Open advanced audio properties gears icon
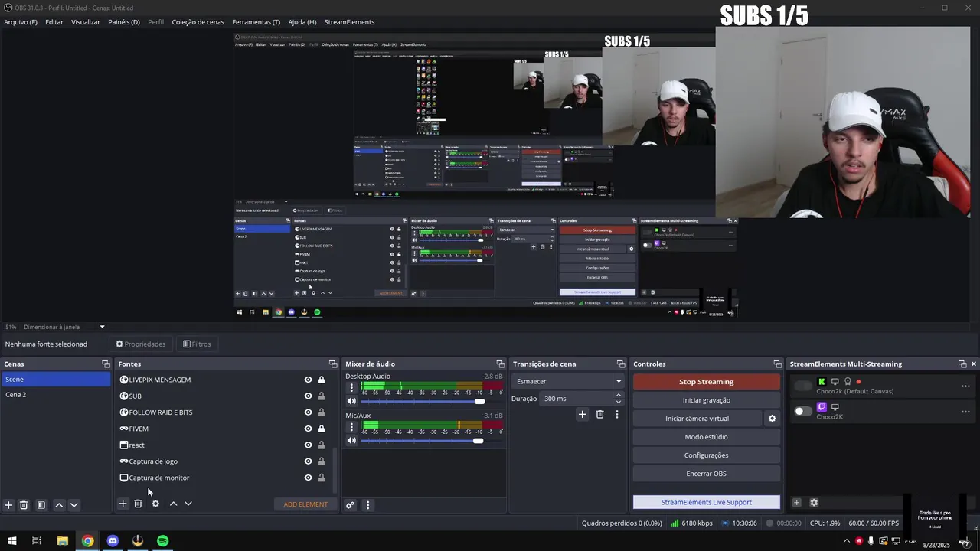 pyautogui.click(x=350, y=505)
